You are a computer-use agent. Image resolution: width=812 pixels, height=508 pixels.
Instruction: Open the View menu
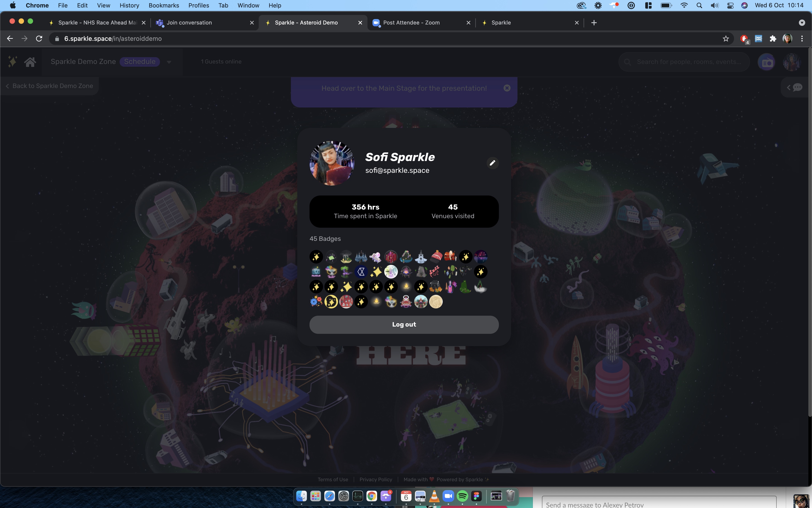coord(103,5)
